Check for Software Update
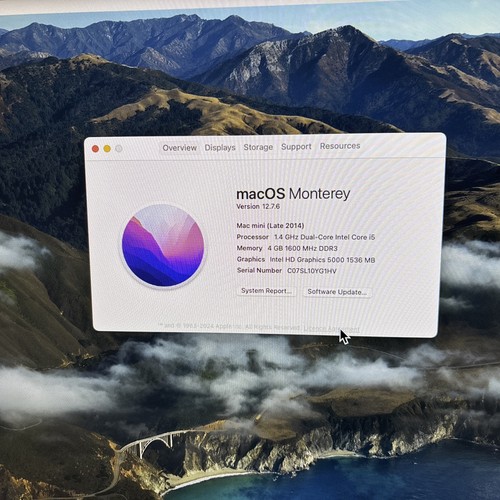Viewport: 500px width, 500px height. (x=337, y=292)
